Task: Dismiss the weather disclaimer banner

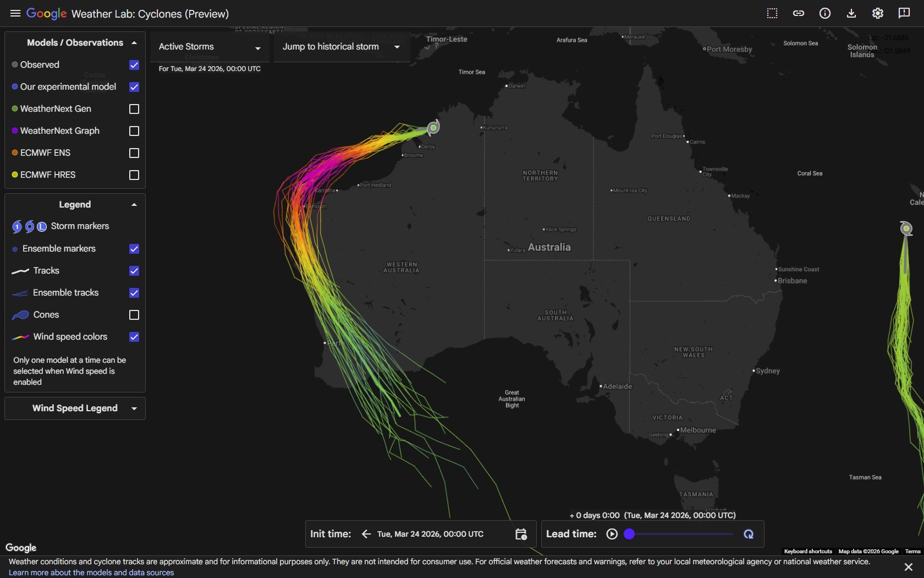Action: 908,567
